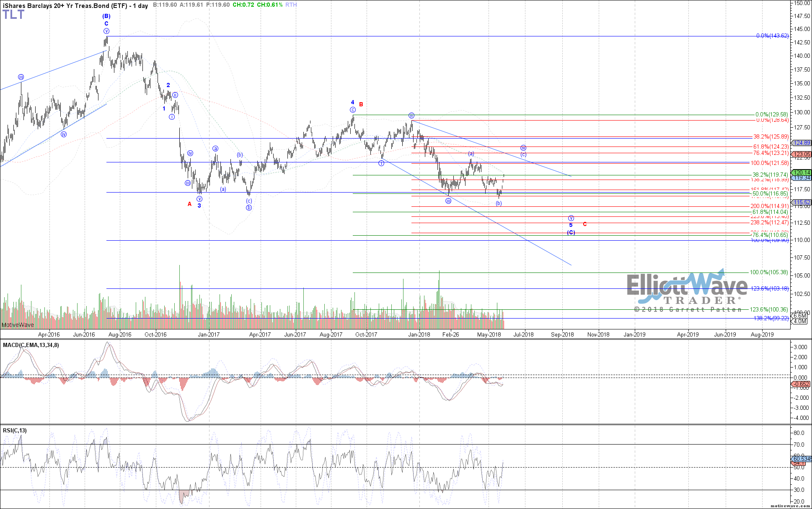Click the 123.6%(103.18) extension label
The image size is (812, 509).
770,288
